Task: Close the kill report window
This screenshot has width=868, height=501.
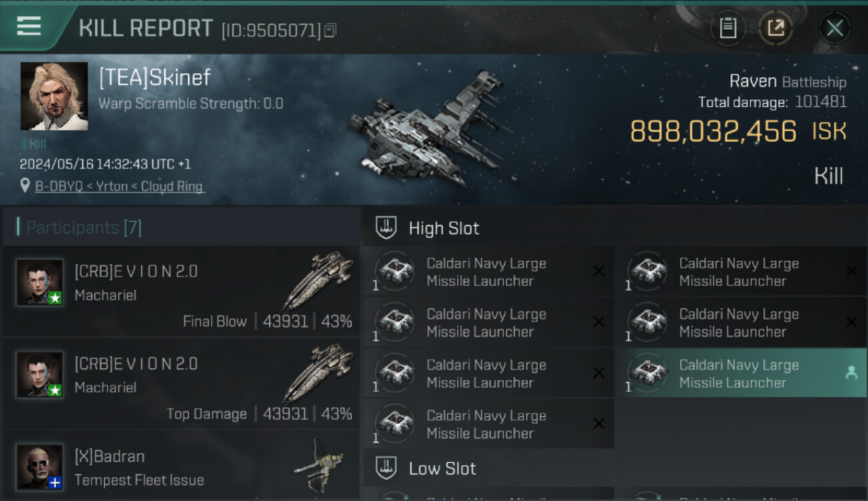Action: pyautogui.click(x=835, y=28)
